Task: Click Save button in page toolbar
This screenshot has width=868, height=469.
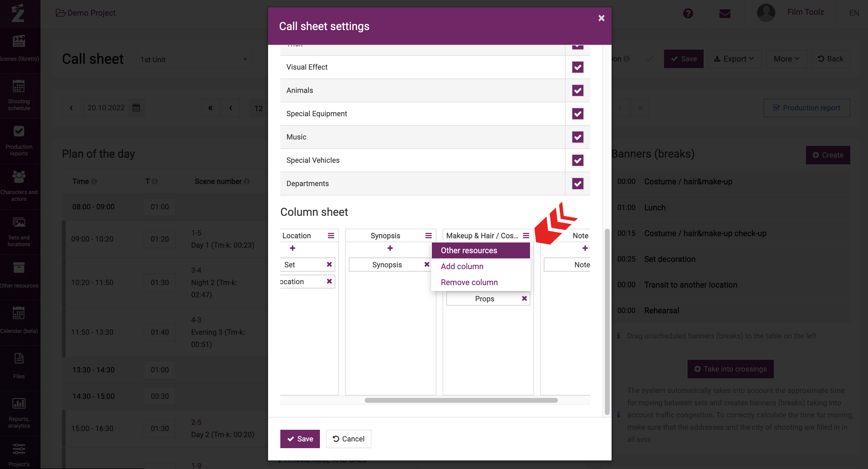Action: pos(684,59)
